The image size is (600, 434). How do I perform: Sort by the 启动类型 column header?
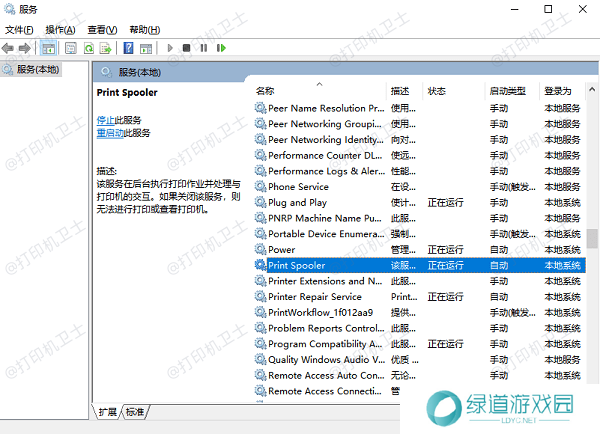tap(512, 91)
